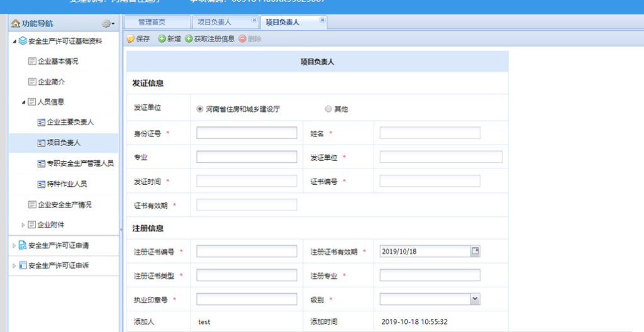This screenshot has height=332, width=644.
Task: Open 专职安全生产管理人员 in the navigation tree
Action: pyautogui.click(x=79, y=163)
